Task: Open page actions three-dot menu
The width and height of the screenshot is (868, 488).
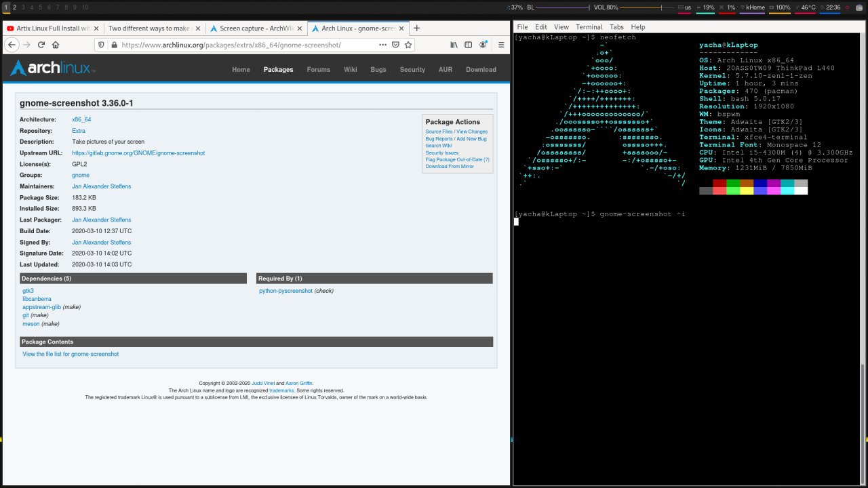Action: (383, 45)
